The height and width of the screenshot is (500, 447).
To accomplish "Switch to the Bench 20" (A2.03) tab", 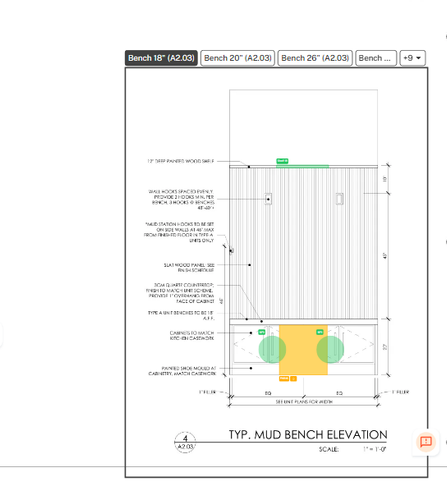I will coord(238,58).
